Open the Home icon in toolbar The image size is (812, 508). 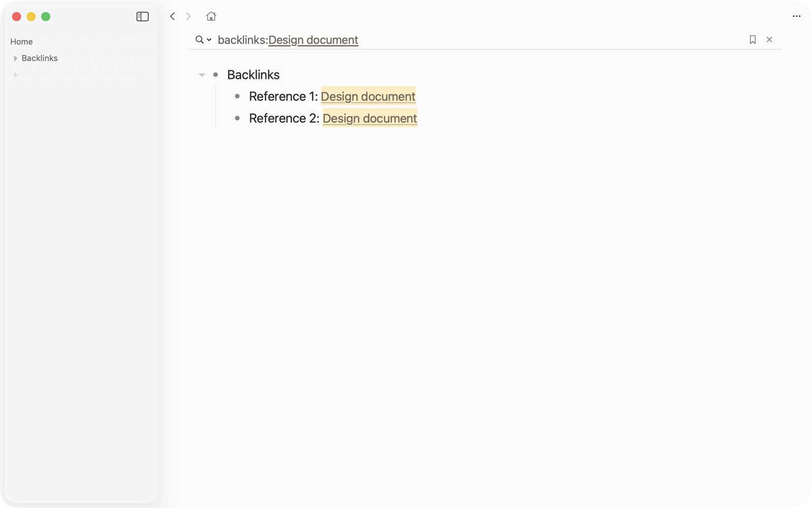tap(211, 16)
